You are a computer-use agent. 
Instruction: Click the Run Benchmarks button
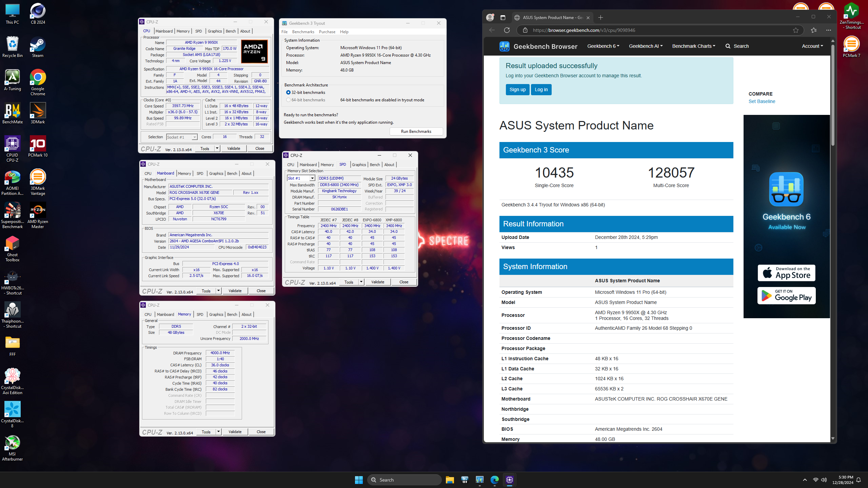point(416,131)
